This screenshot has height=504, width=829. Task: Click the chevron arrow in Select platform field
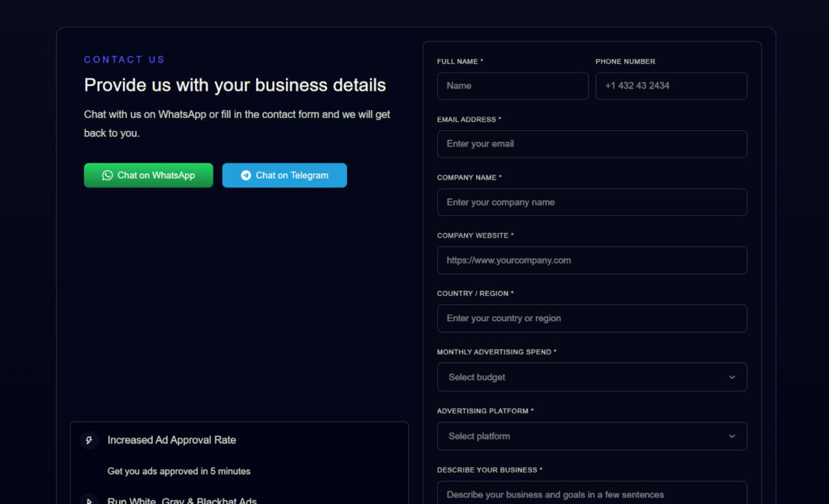[x=732, y=436]
